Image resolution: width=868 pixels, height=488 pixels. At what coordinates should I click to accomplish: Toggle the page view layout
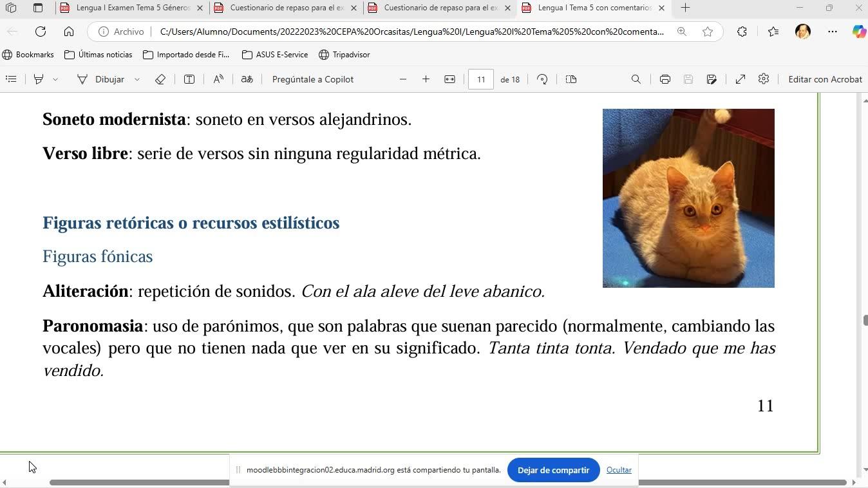point(571,79)
